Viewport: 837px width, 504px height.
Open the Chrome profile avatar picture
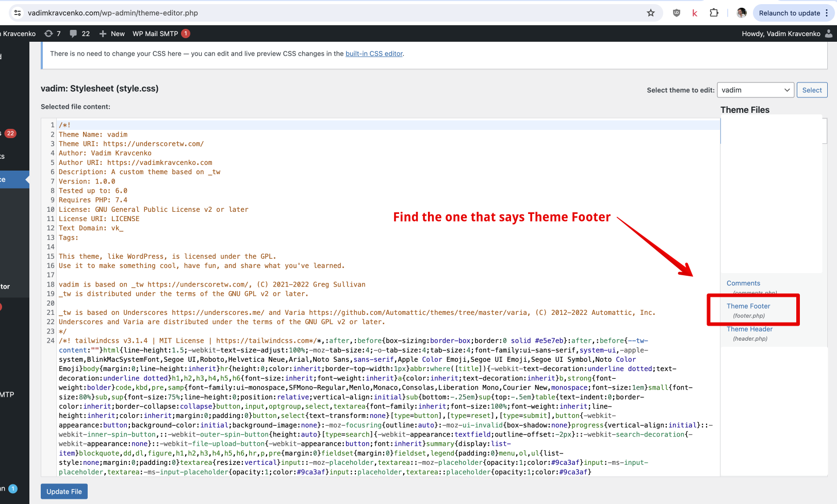coord(741,13)
